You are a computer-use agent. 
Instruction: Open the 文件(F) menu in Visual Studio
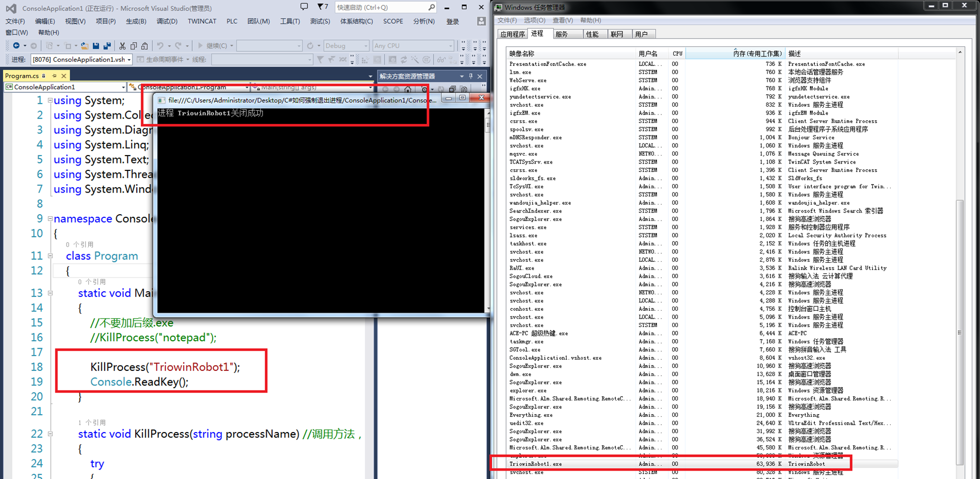pos(15,22)
